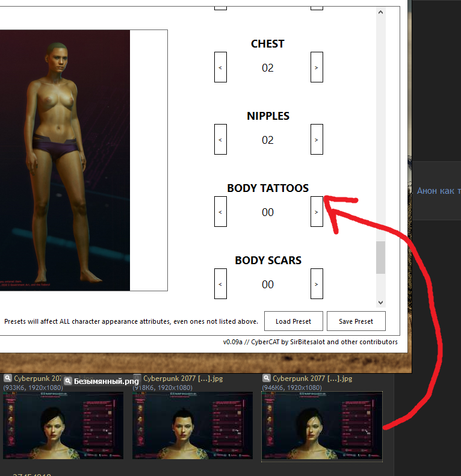Increase the CHEST value with right arrow
Screen dimensions: 461x476
317,67
